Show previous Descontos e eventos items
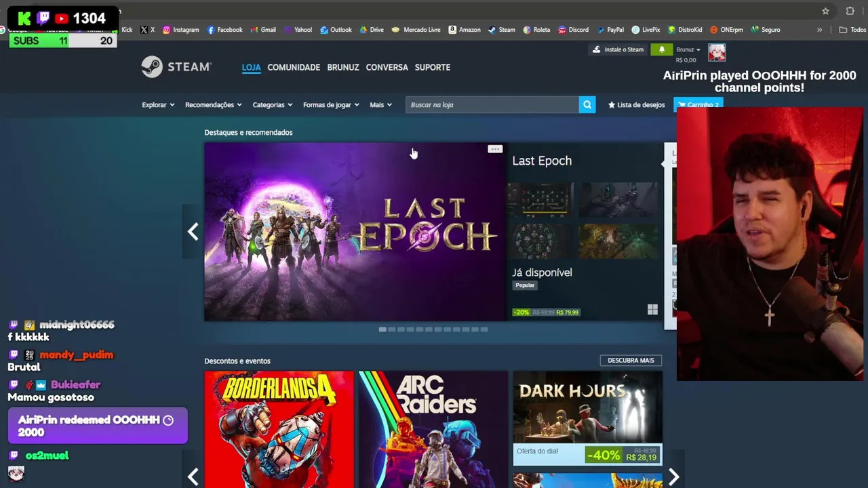 click(193, 476)
